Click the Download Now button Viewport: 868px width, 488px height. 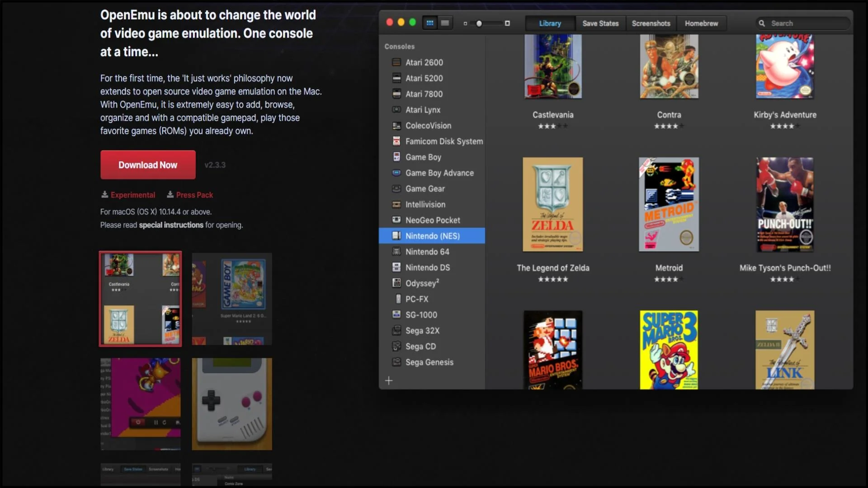pyautogui.click(x=148, y=165)
